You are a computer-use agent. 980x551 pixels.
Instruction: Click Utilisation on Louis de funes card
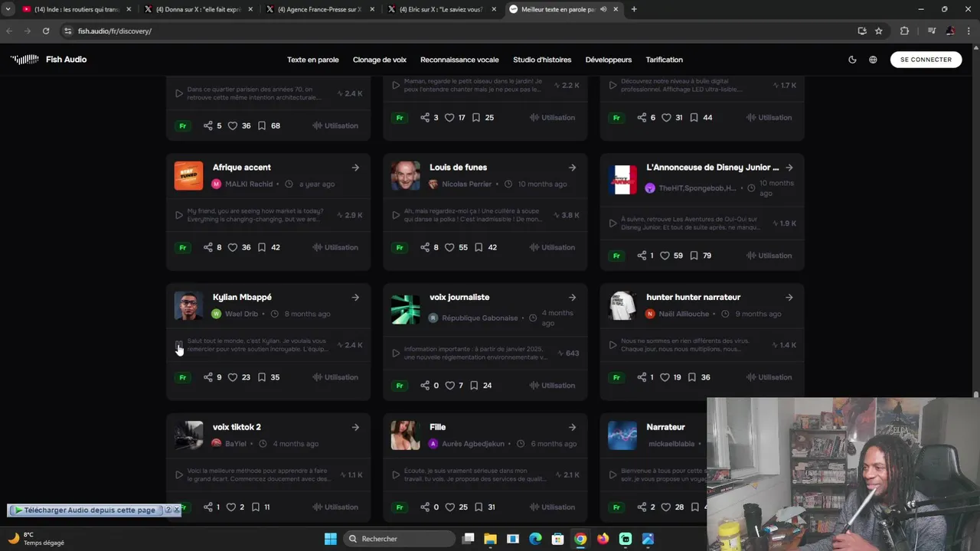coord(552,247)
